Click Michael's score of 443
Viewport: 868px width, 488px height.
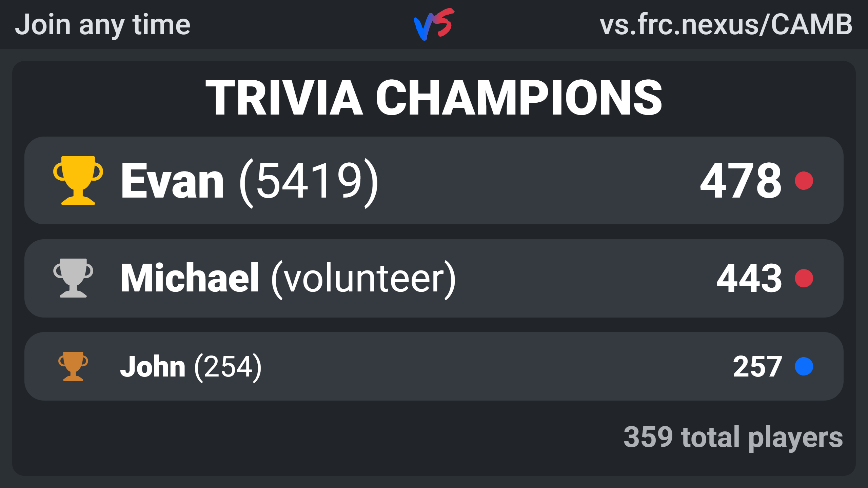tap(749, 278)
